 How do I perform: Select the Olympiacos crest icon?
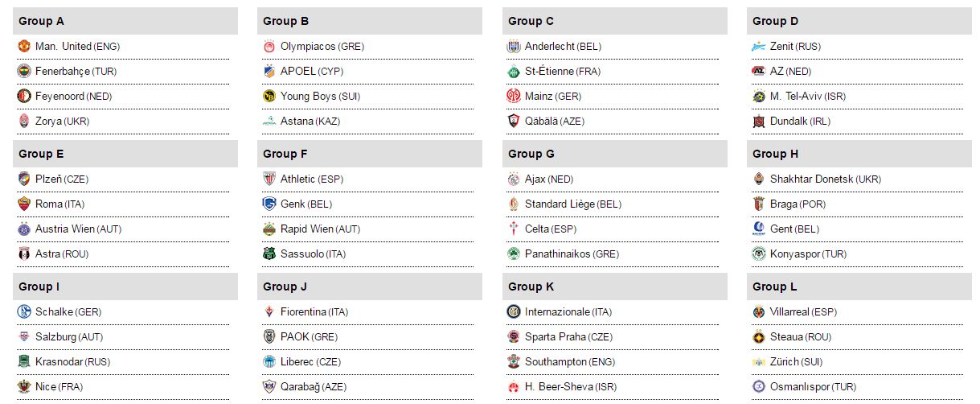click(x=269, y=47)
